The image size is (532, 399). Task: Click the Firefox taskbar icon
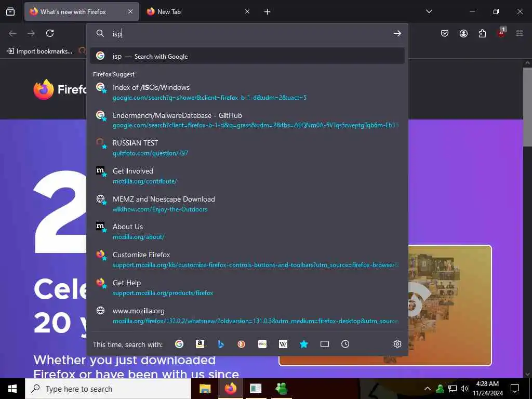230,389
